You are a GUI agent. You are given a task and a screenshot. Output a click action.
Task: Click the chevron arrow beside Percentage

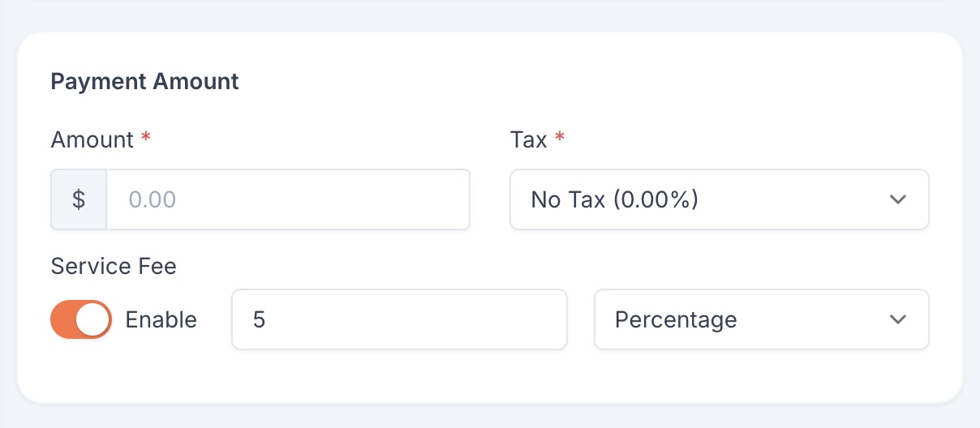point(897,319)
